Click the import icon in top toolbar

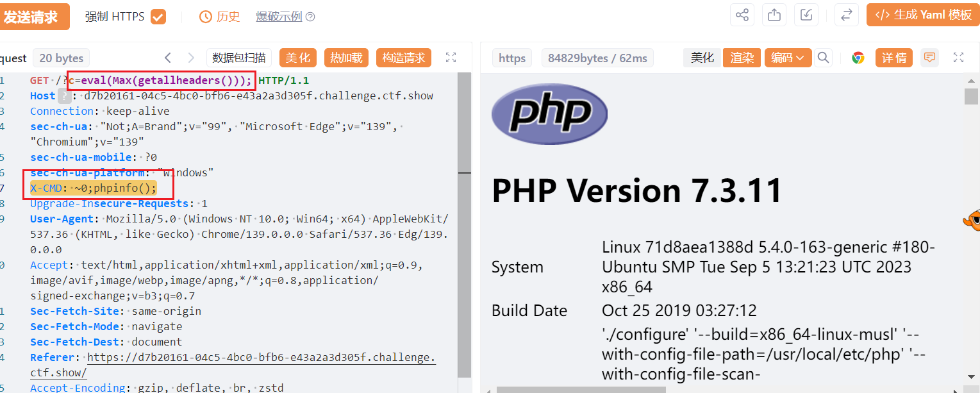pyautogui.click(x=806, y=15)
